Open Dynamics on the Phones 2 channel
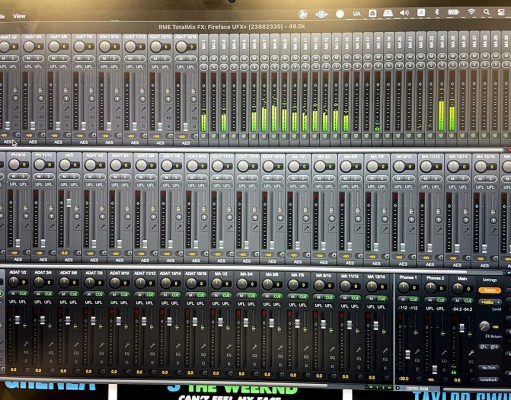The width and height of the screenshot is (511, 400). tap(444, 369)
